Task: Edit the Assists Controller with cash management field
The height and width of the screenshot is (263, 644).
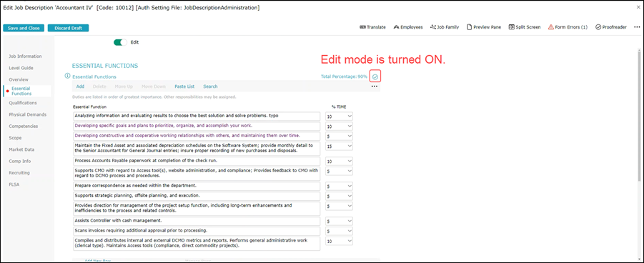Action: pyautogui.click(x=197, y=221)
